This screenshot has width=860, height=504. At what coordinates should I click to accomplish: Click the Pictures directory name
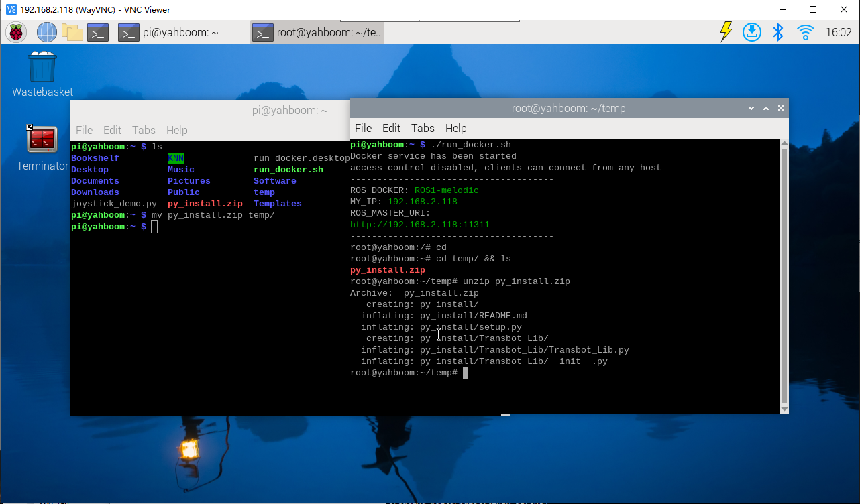189,181
